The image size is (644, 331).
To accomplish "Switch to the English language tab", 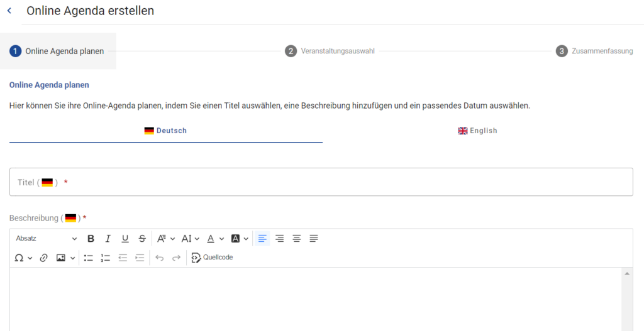I will click(x=477, y=131).
